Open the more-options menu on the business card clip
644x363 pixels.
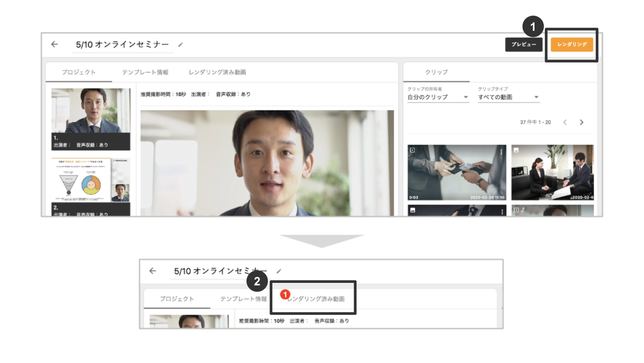[501, 152]
